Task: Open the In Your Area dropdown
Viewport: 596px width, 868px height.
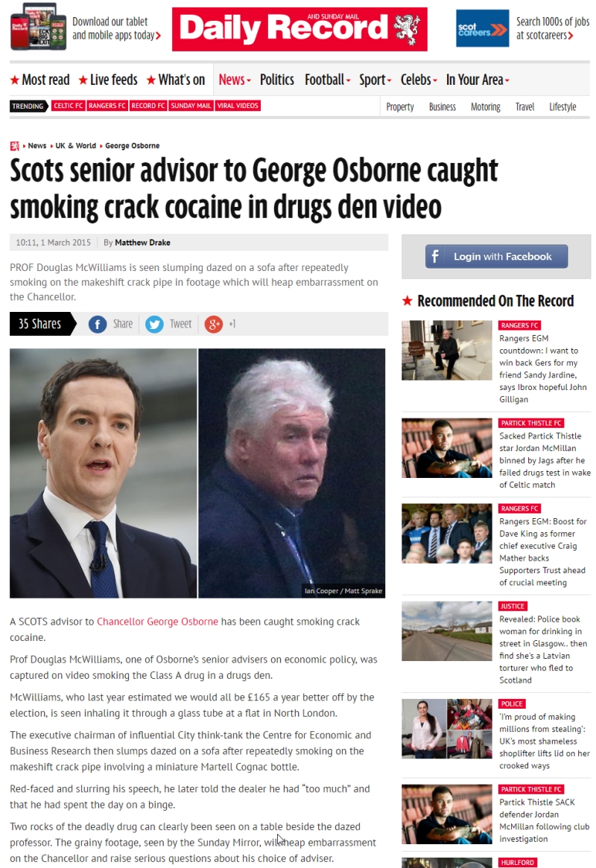Action: click(x=478, y=80)
